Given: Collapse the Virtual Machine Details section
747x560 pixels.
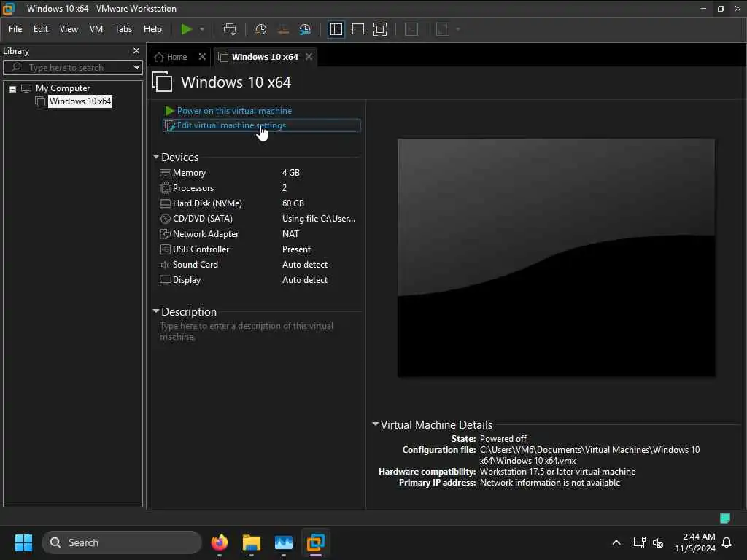Looking at the screenshot, I should pyautogui.click(x=376, y=424).
